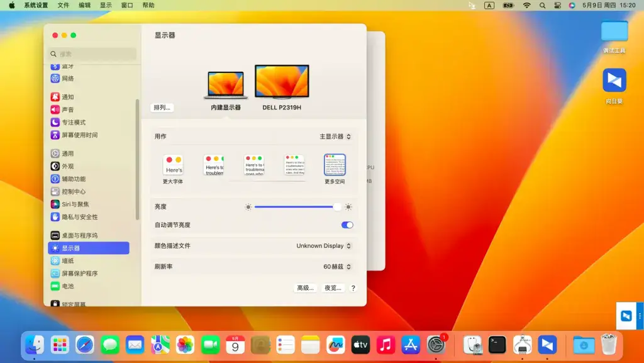Open Apple TV app in the Dock
644x363 pixels.
coord(360,345)
